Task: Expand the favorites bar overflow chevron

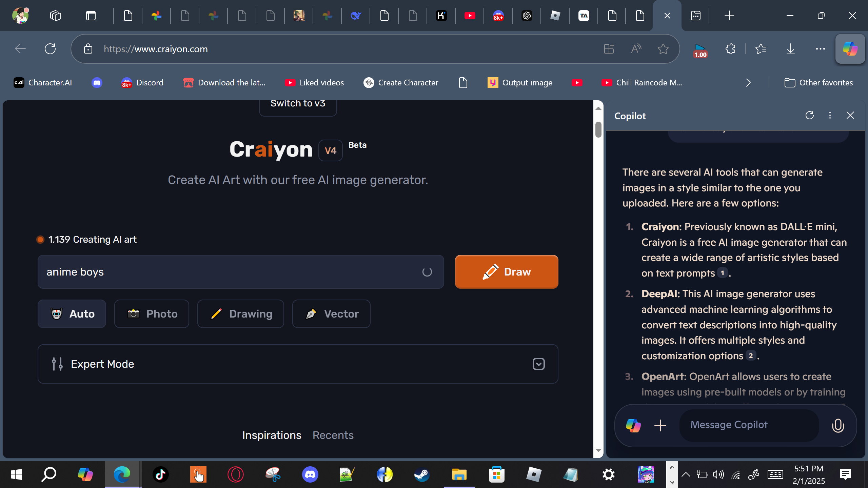Action: click(748, 83)
